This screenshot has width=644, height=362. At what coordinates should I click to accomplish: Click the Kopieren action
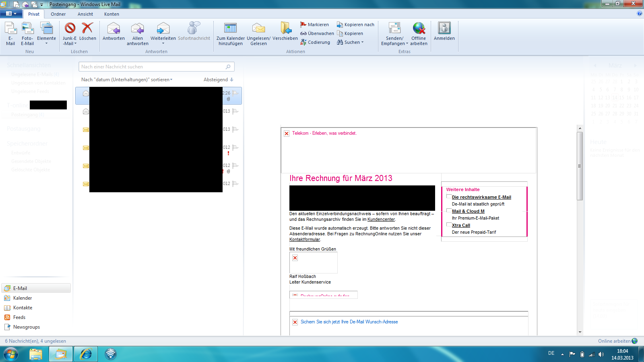coord(350,33)
